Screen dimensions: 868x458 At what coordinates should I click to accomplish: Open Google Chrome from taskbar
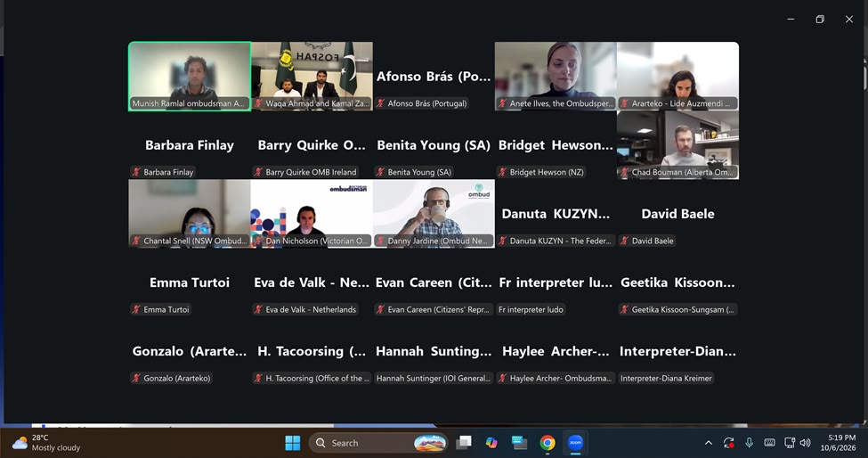click(x=548, y=443)
